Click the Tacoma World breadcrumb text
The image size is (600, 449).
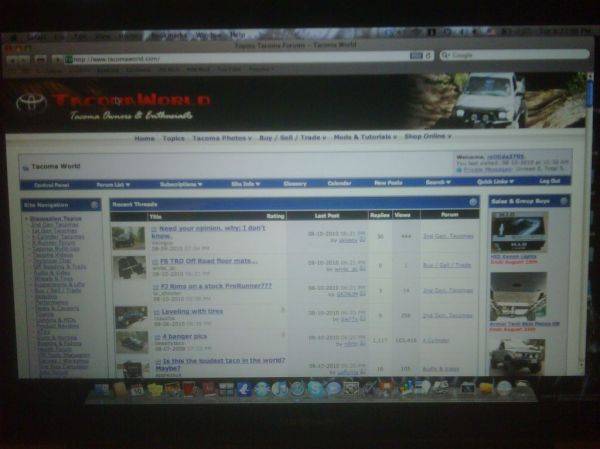tap(56, 166)
